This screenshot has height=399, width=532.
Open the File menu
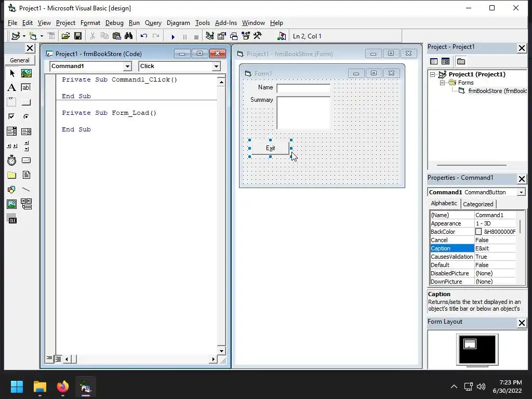(x=12, y=23)
